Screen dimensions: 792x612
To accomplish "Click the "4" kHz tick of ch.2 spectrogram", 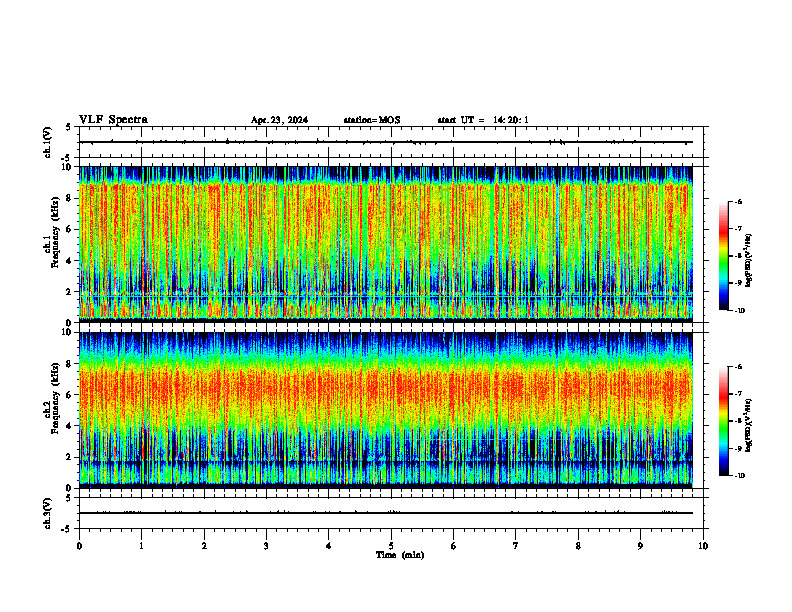I will pyautogui.click(x=70, y=426).
